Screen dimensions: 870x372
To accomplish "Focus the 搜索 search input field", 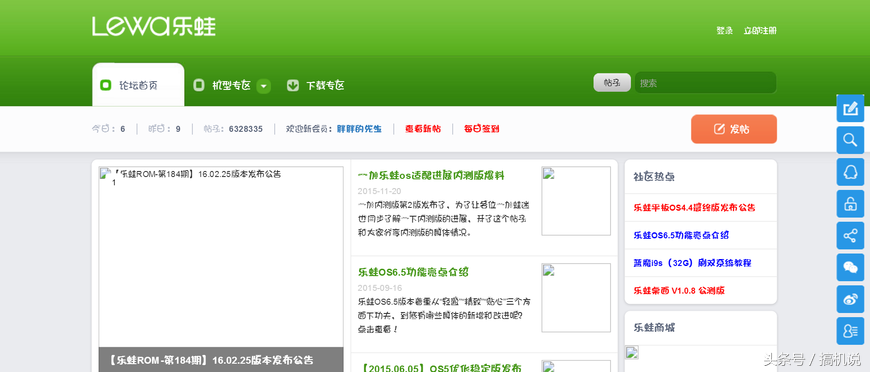I will (x=705, y=83).
